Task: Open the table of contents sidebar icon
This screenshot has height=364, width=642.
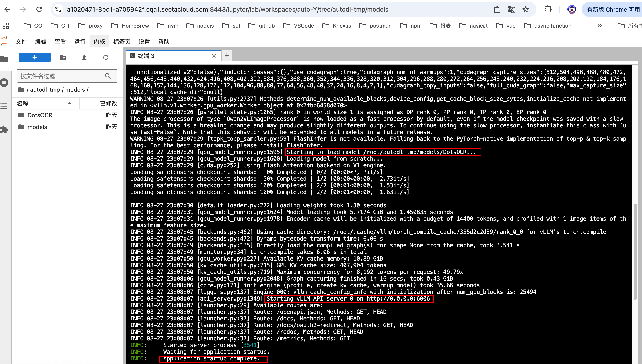Action: coord(4,106)
